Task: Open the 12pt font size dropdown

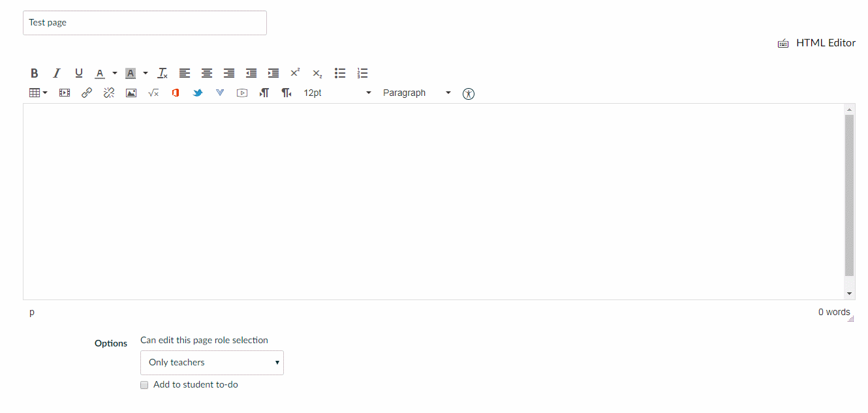Action: [337, 93]
